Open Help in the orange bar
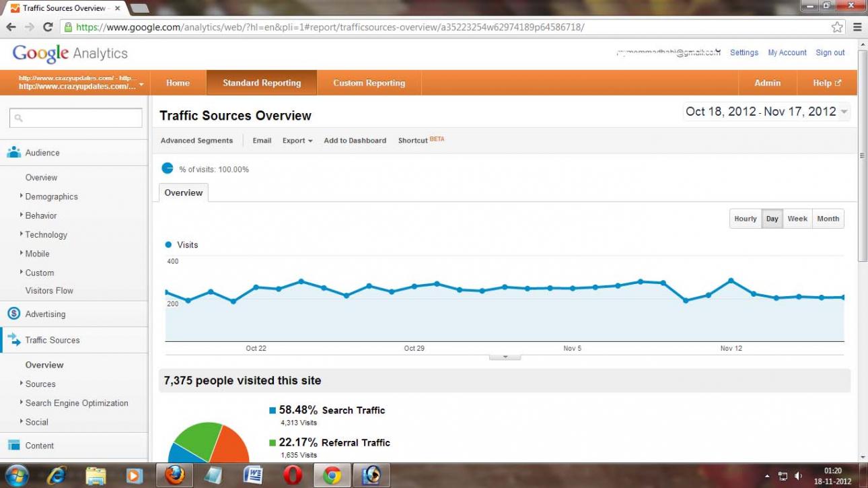868x488 pixels. [827, 83]
